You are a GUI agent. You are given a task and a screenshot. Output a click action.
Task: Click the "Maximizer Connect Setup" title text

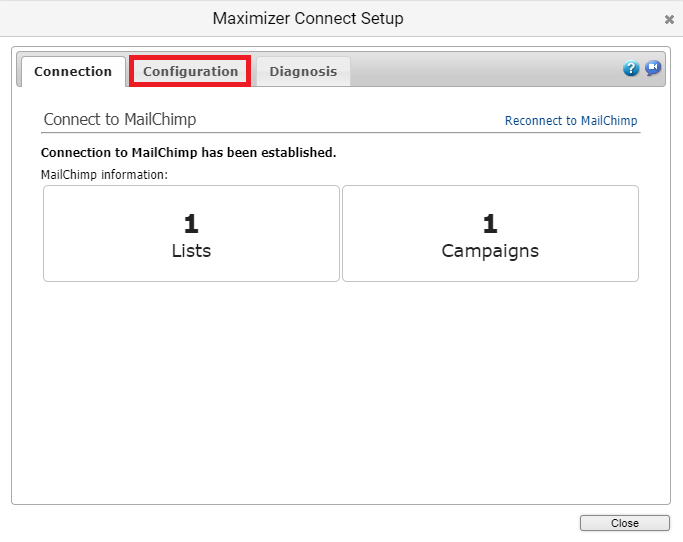[x=308, y=18]
